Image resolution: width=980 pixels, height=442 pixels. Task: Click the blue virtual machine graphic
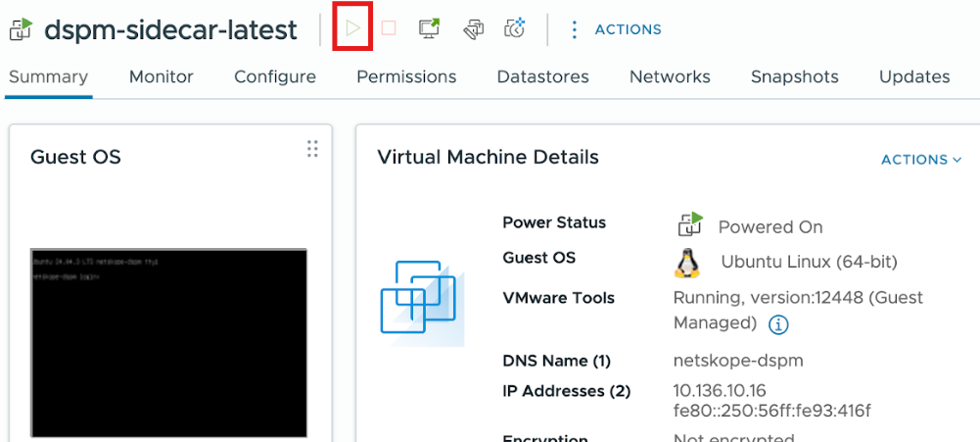[422, 304]
